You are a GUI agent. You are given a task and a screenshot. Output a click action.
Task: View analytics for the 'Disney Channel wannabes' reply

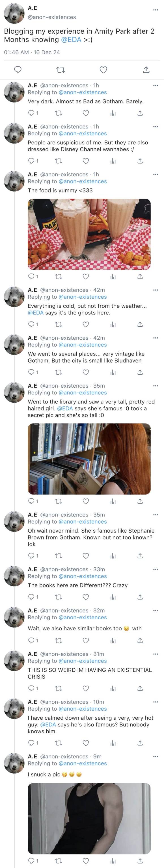click(113, 161)
